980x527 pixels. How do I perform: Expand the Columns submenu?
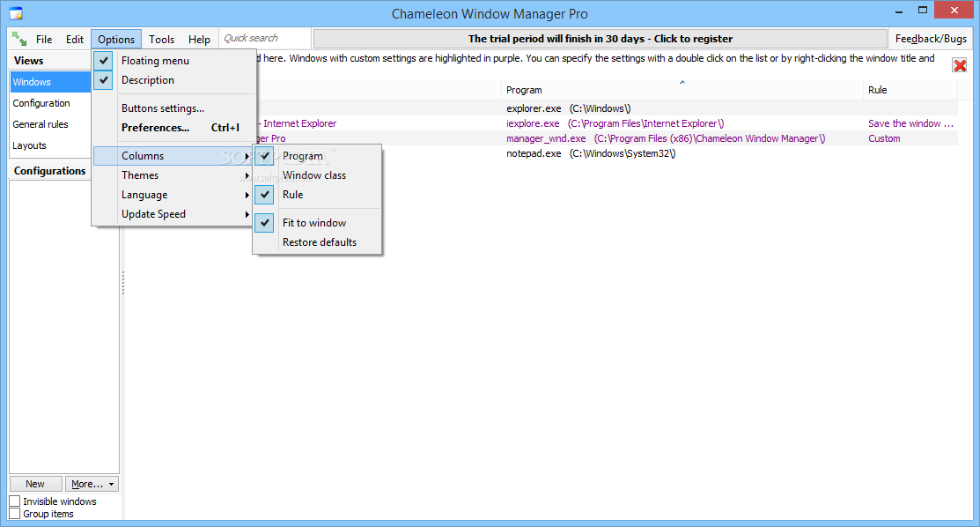tap(174, 156)
